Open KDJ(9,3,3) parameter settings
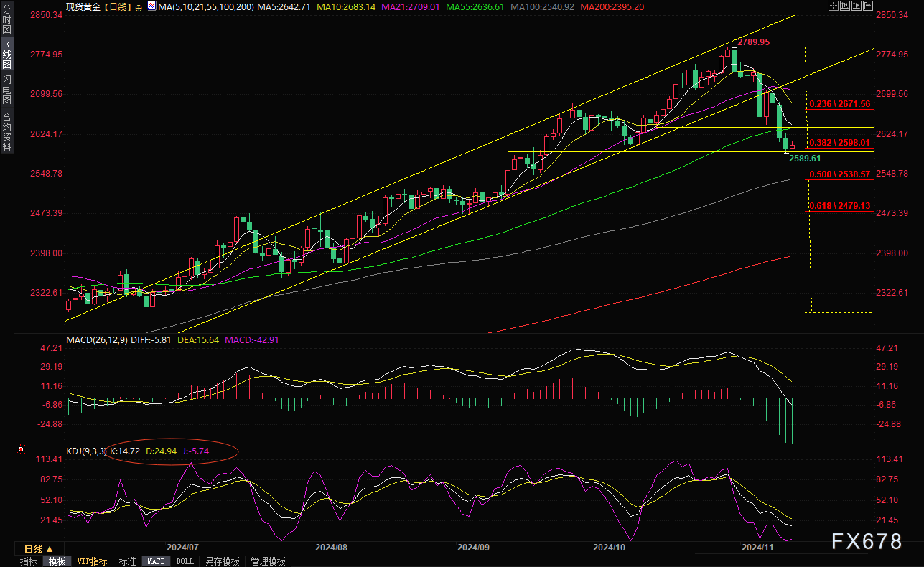 (x=86, y=451)
